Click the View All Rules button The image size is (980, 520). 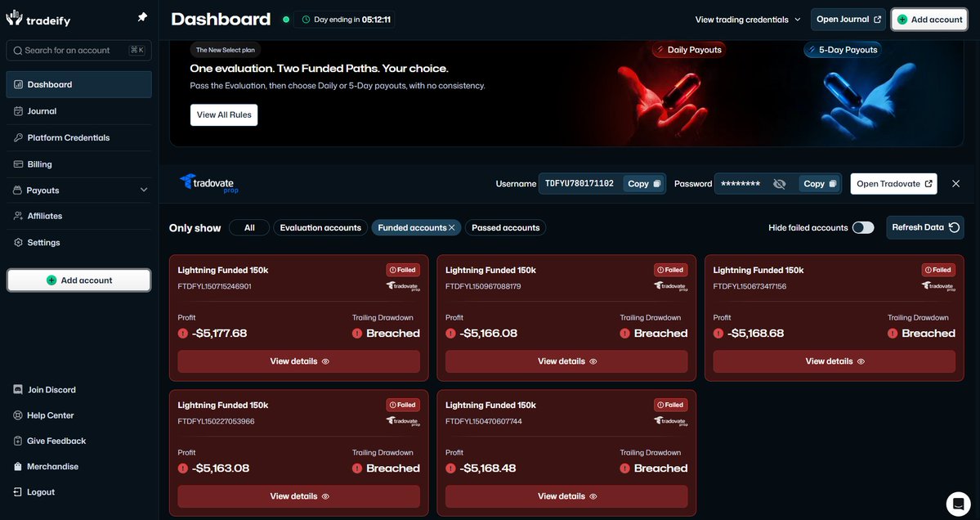[x=224, y=115]
